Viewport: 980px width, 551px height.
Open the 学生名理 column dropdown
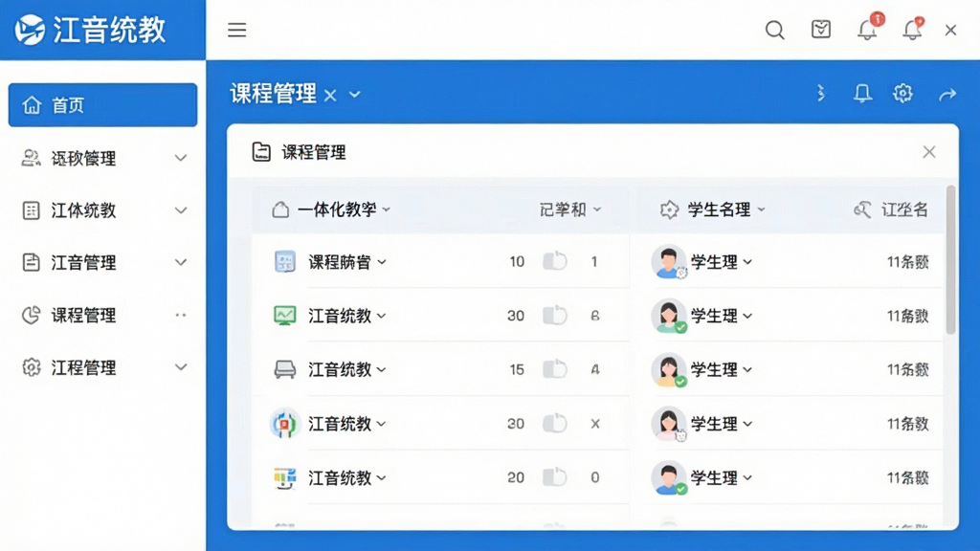click(x=761, y=209)
